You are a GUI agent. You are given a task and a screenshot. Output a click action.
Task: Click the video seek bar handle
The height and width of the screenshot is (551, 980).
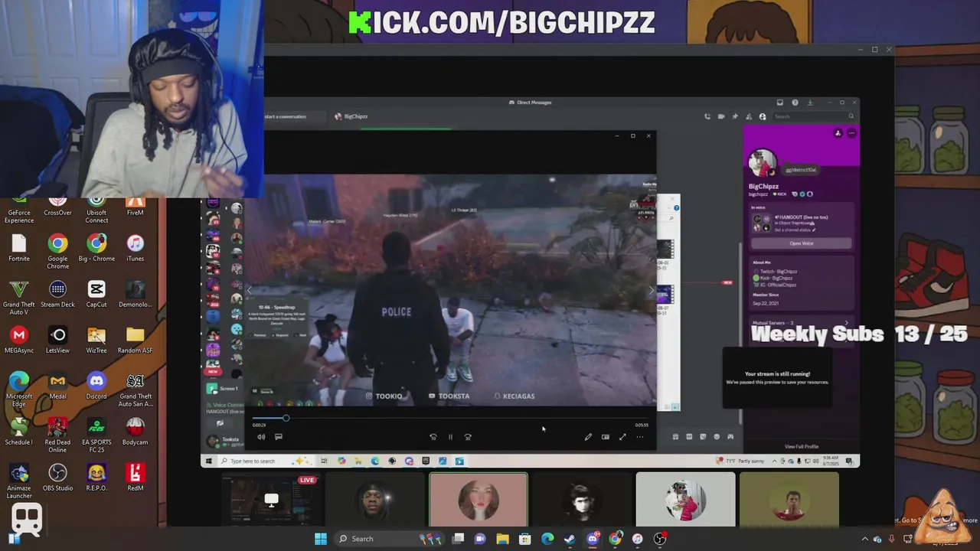point(286,418)
